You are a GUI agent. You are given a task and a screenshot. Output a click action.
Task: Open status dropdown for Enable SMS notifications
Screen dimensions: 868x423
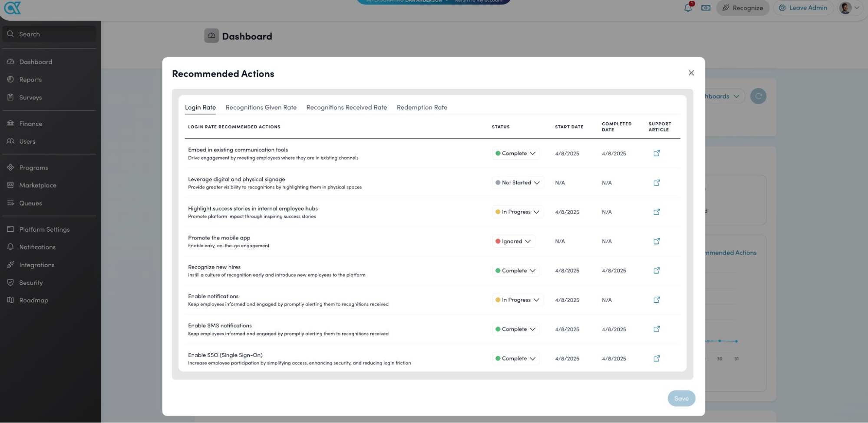[x=515, y=329]
